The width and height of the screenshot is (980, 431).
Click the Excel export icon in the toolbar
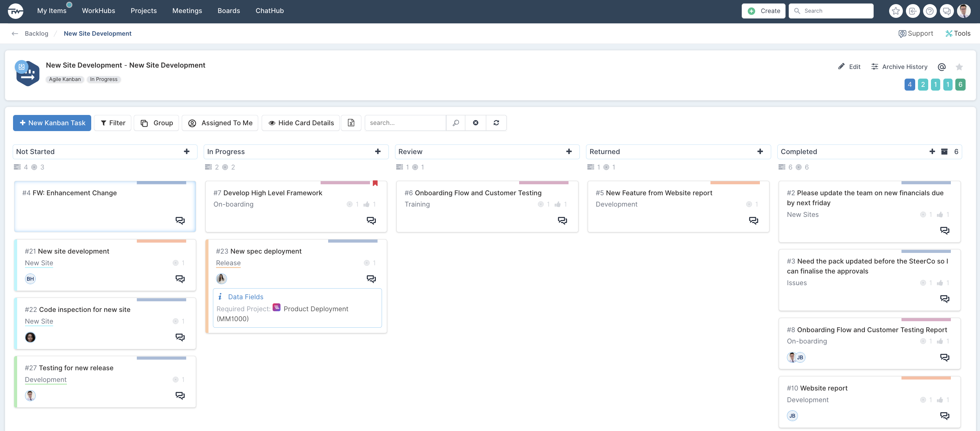351,123
